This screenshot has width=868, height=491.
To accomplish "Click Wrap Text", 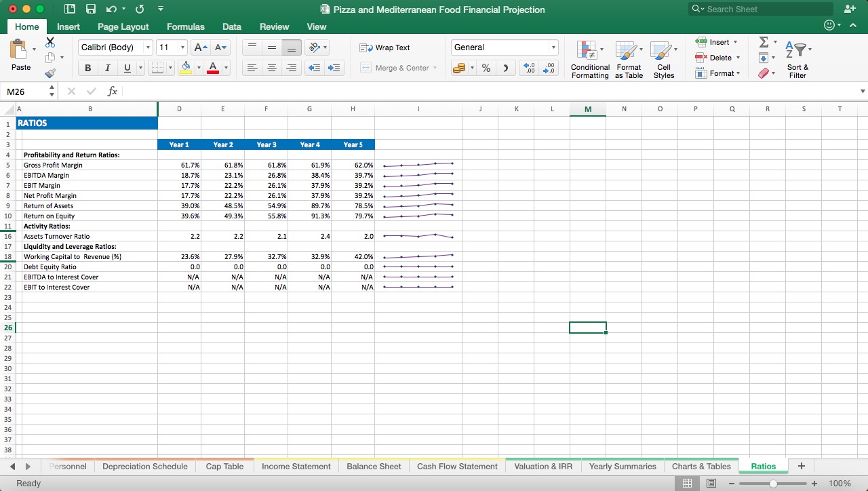I will 384,47.
